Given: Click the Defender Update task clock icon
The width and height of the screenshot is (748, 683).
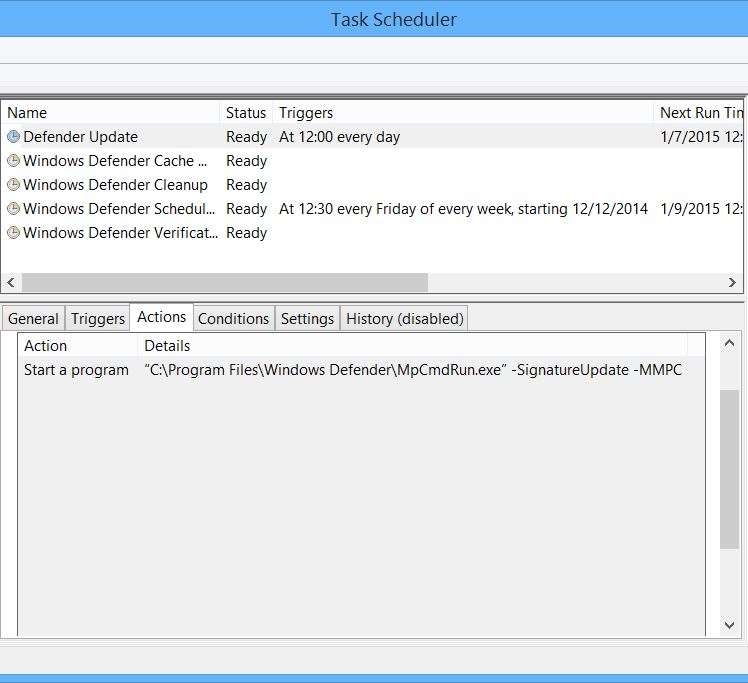Looking at the screenshot, I should point(13,137).
